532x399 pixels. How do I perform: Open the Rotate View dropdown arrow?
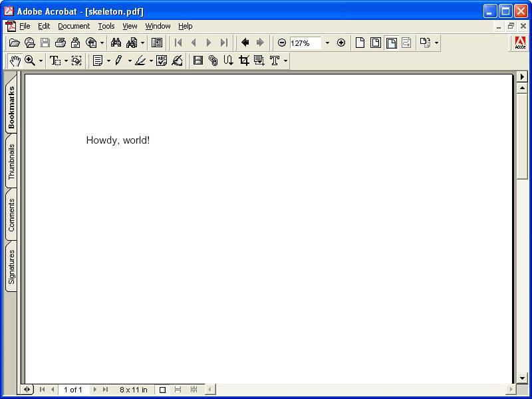(x=436, y=43)
